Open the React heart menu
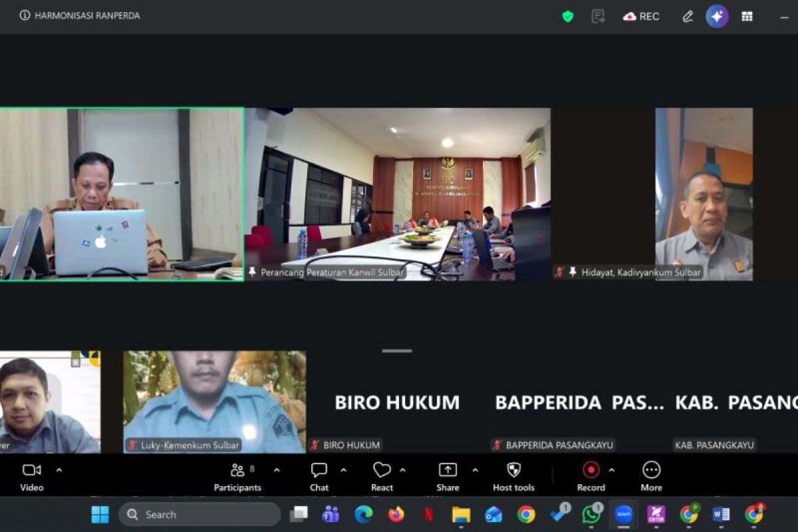Screen dimensions: 798x532 coord(382,477)
